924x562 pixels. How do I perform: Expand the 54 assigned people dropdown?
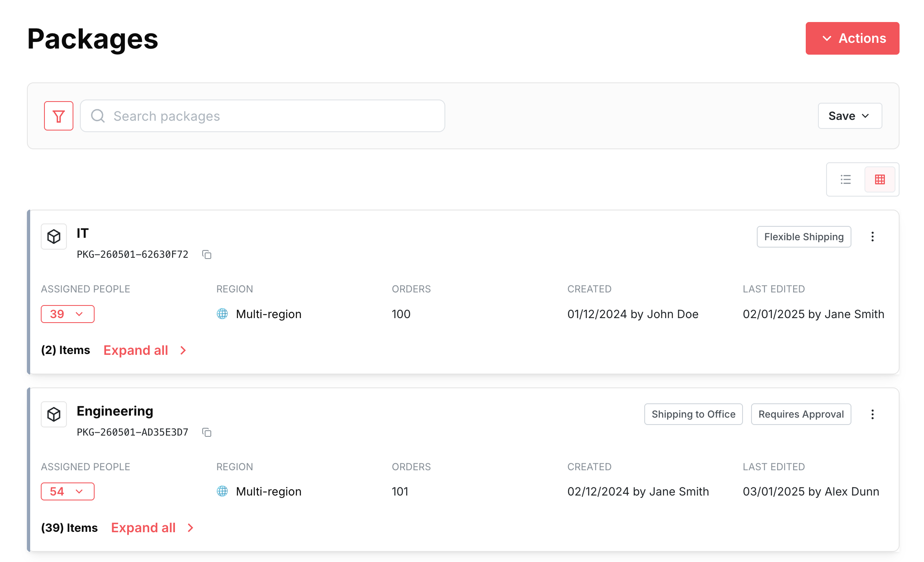tap(68, 491)
